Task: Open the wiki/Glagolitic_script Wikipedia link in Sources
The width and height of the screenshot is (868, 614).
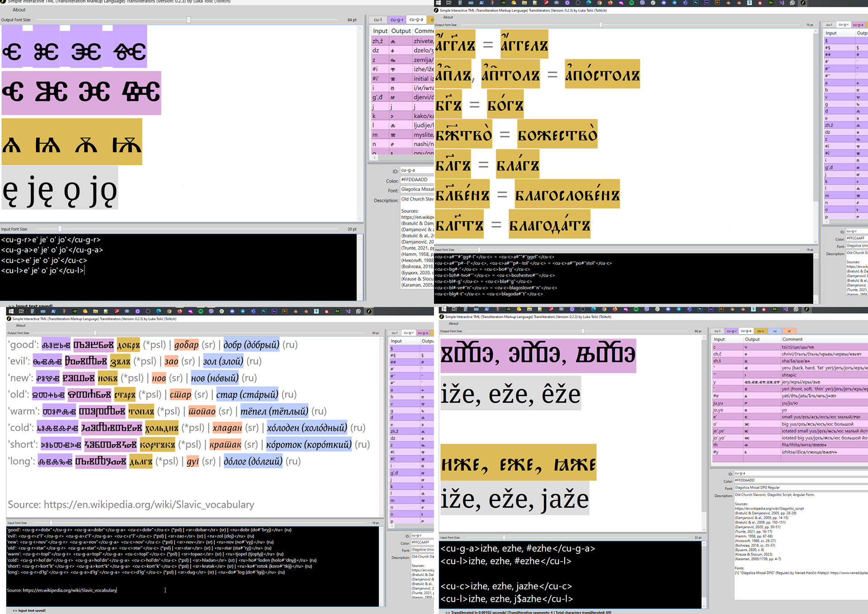Action: [769, 509]
